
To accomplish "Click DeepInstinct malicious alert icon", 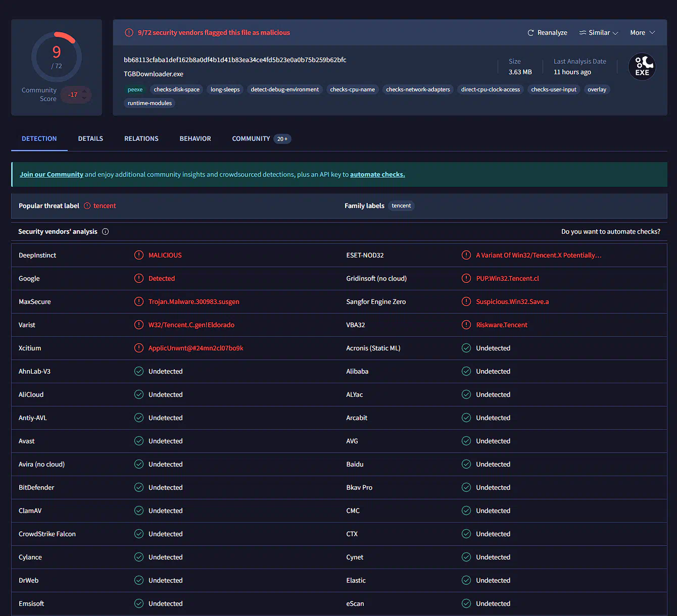I will [x=139, y=255].
